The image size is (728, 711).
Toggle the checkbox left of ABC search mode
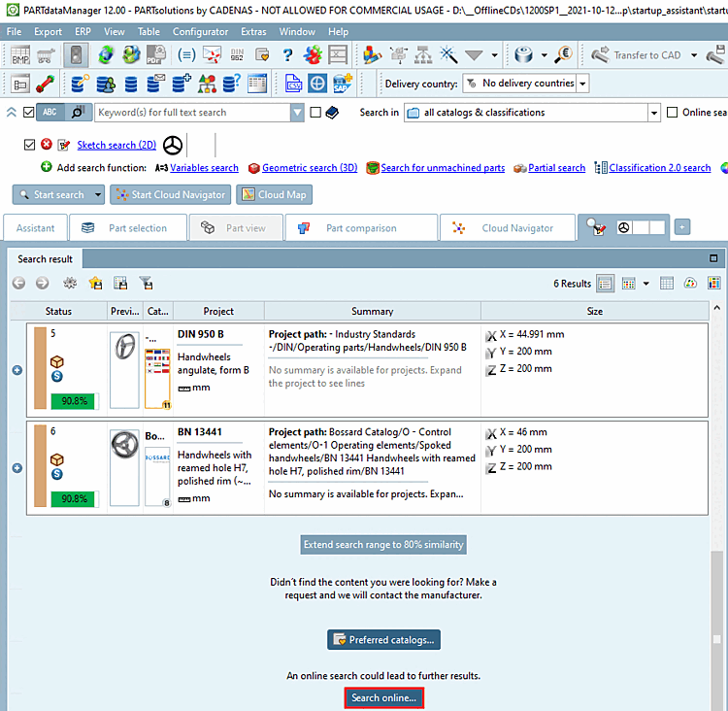point(29,112)
